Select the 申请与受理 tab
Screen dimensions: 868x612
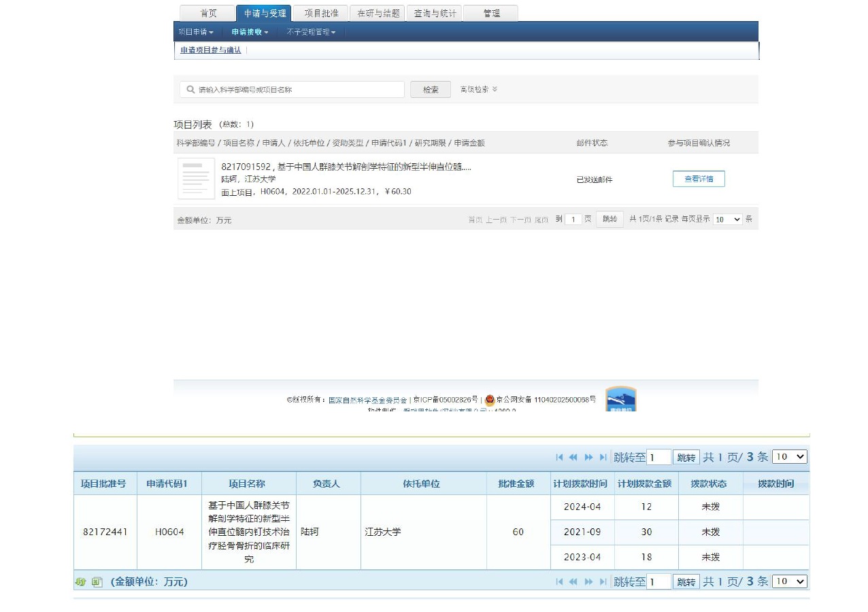264,14
